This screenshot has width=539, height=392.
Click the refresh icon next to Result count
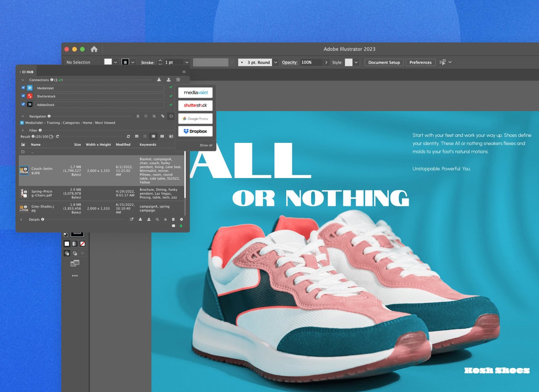[58, 136]
